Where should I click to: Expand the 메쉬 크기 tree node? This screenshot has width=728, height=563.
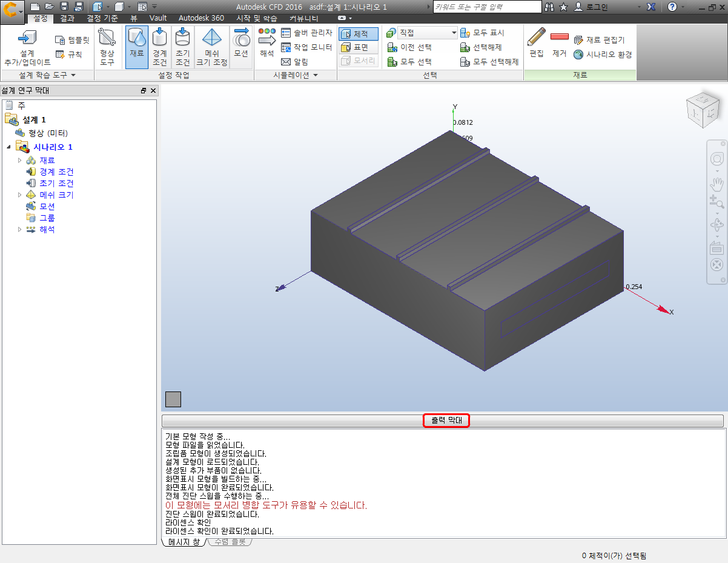[x=20, y=195]
